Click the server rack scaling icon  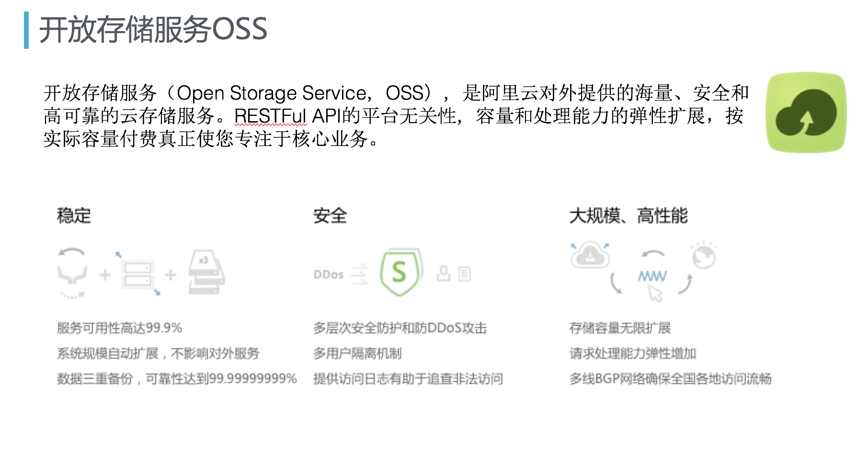tap(138, 274)
